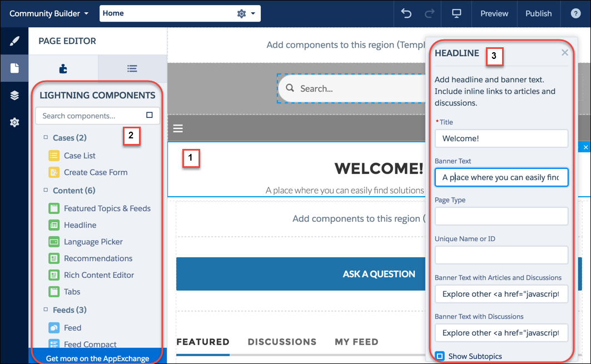Click the Publish button

pos(539,13)
